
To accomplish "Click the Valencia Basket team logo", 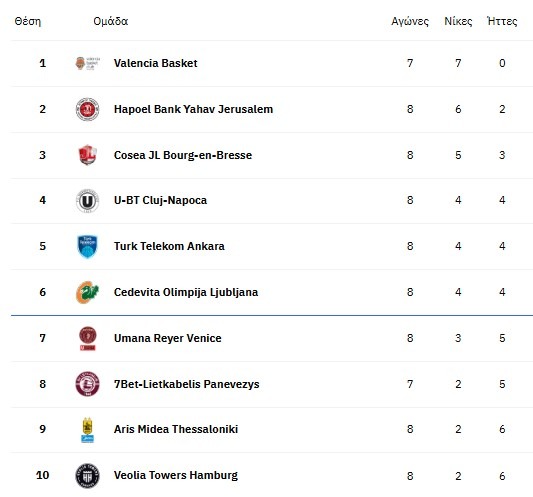I will coord(87,63).
